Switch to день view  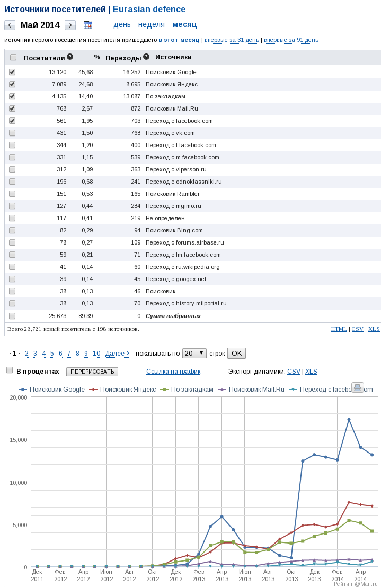pos(122,25)
